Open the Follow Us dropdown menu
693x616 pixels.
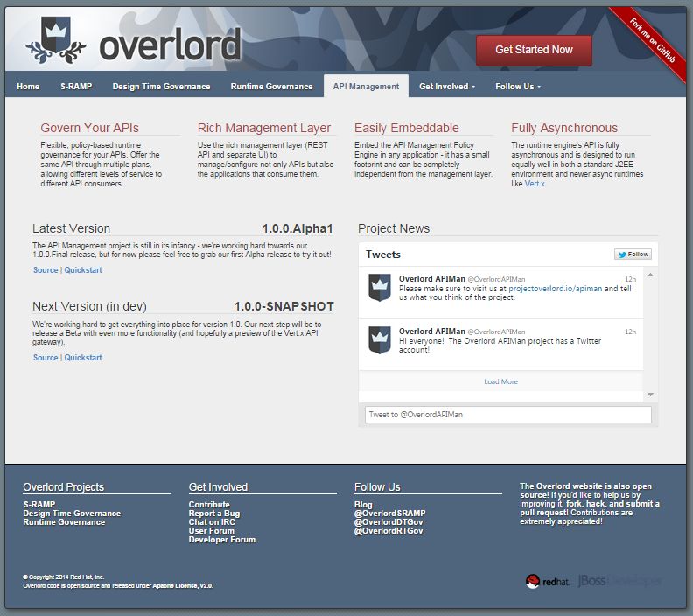click(x=517, y=87)
